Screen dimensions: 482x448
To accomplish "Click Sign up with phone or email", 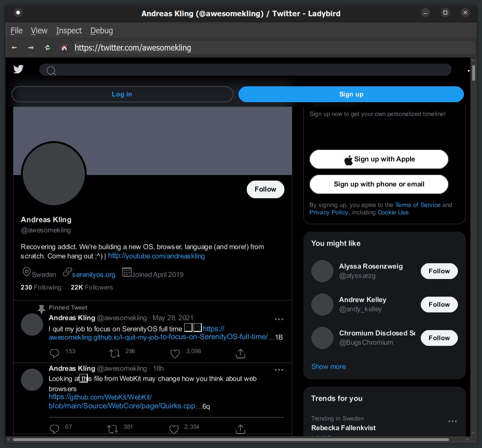I will point(379,184).
